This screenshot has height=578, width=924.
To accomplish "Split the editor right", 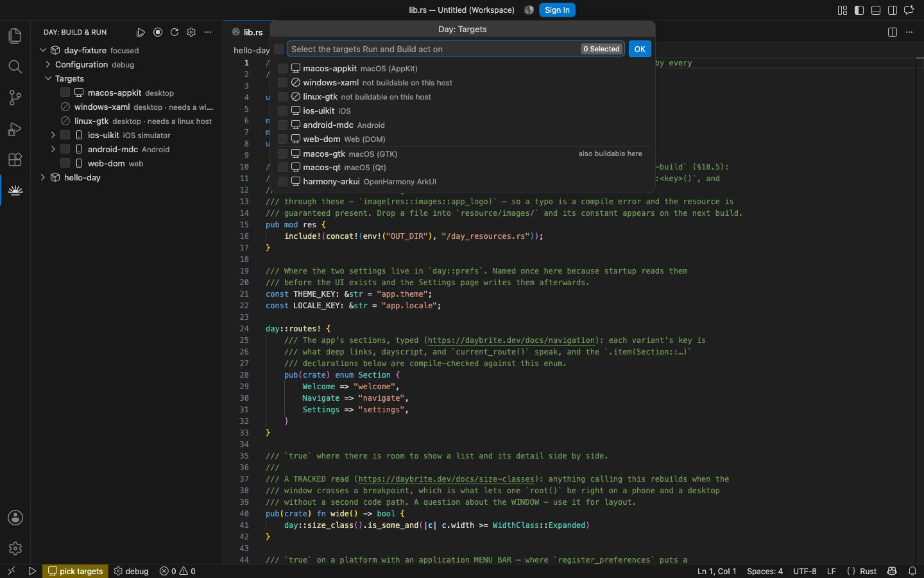I will tap(893, 32).
